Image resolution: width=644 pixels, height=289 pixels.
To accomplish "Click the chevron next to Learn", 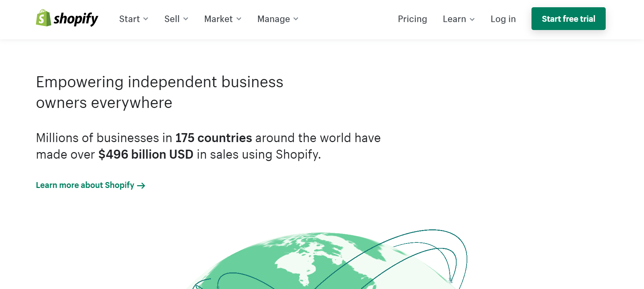I will pyautogui.click(x=472, y=19).
